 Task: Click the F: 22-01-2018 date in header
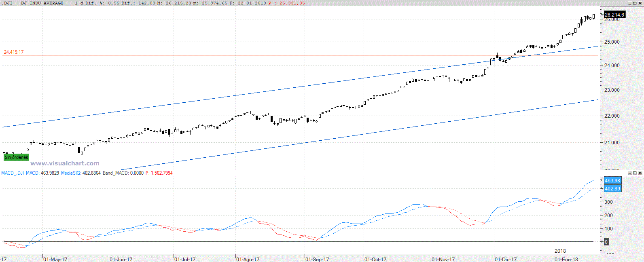[x=248, y=3]
